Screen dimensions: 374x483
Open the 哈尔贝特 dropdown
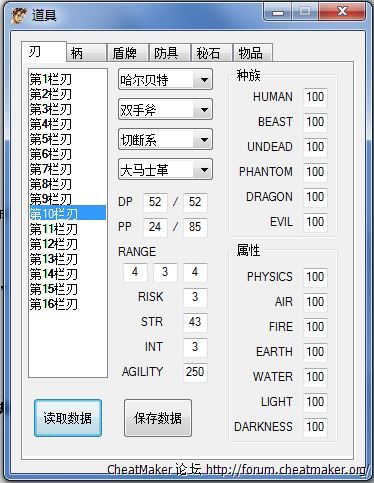(165, 79)
